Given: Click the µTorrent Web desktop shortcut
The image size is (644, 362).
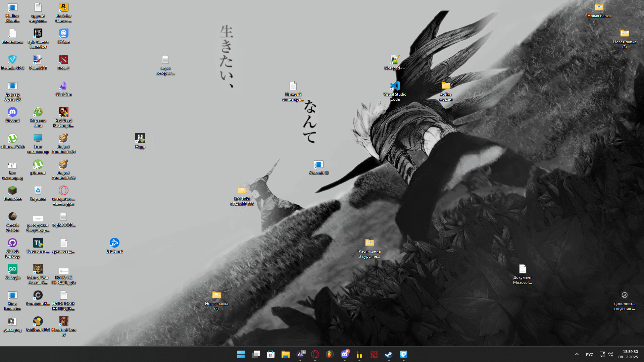Looking at the screenshot, I should pos(12,141).
